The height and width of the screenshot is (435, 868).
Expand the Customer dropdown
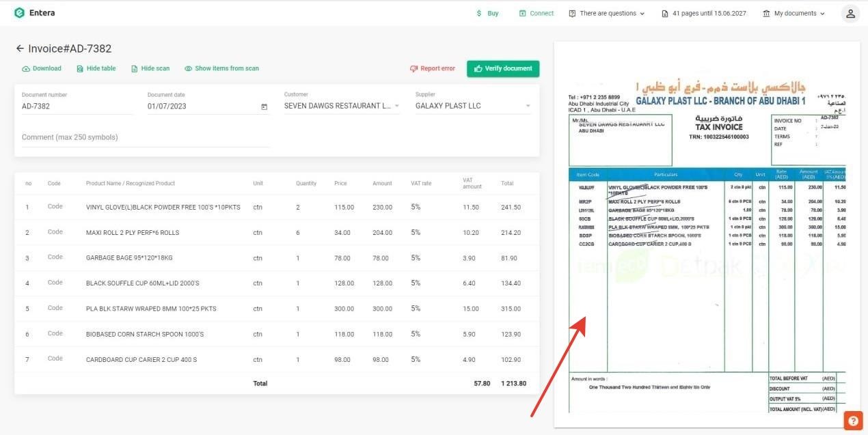[397, 107]
